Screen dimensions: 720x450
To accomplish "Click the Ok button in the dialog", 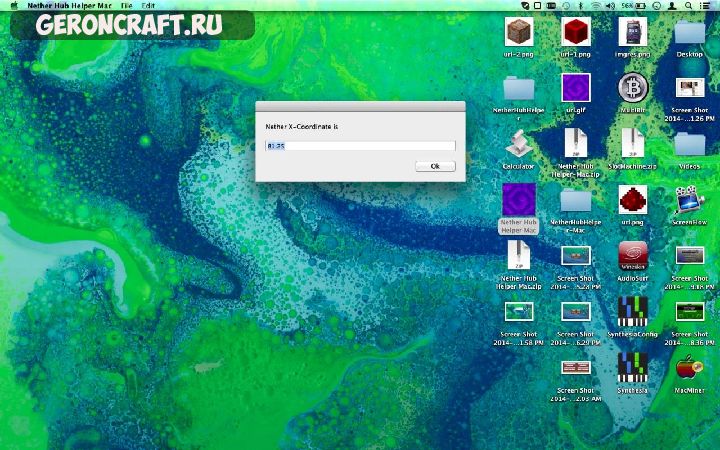I will click(x=435, y=166).
